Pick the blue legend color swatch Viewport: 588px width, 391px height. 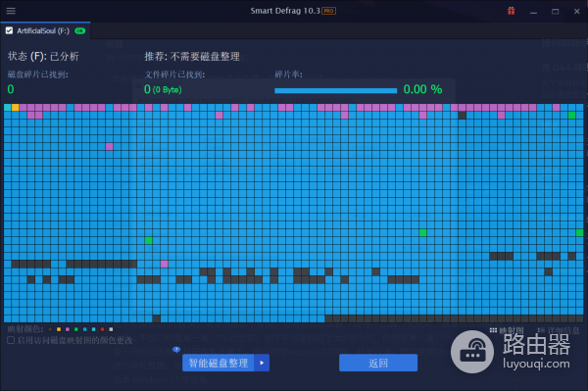coord(84,329)
